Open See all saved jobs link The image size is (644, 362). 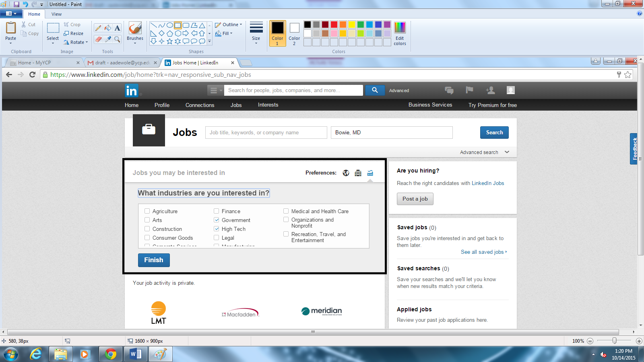pyautogui.click(x=484, y=252)
